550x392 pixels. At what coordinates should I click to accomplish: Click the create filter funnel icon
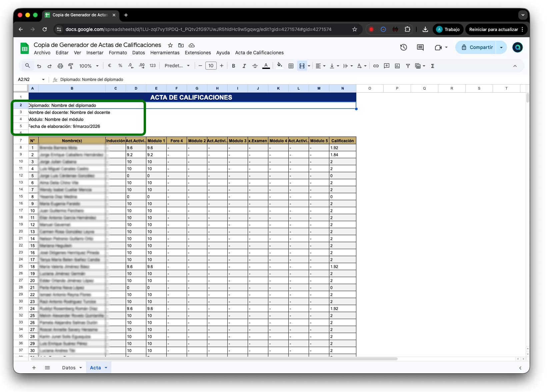point(408,66)
